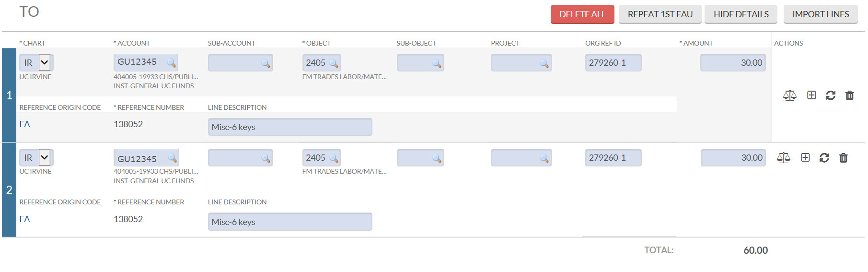Click the plus-box add icon in line 1
The width and height of the screenshot is (868, 272).
point(811,95)
